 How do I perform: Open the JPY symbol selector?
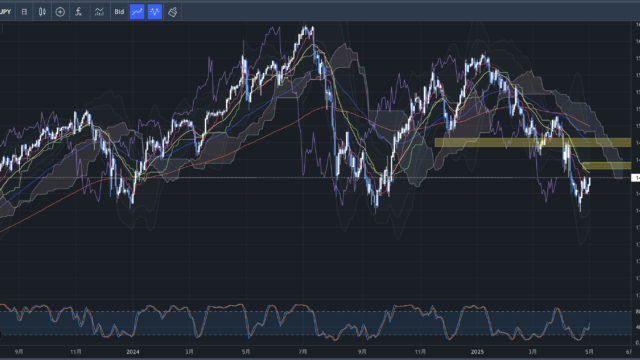pyautogui.click(x=6, y=12)
